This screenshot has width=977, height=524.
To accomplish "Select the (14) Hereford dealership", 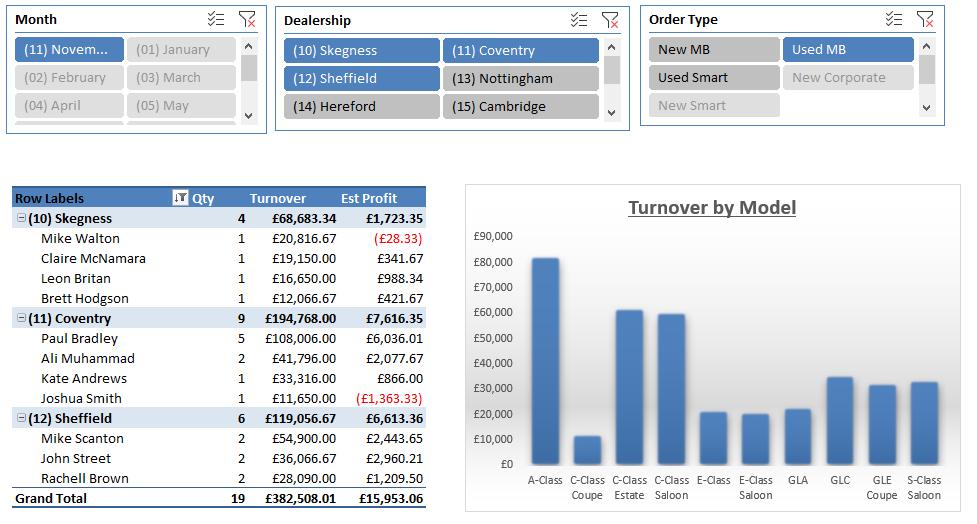I will point(361,107).
